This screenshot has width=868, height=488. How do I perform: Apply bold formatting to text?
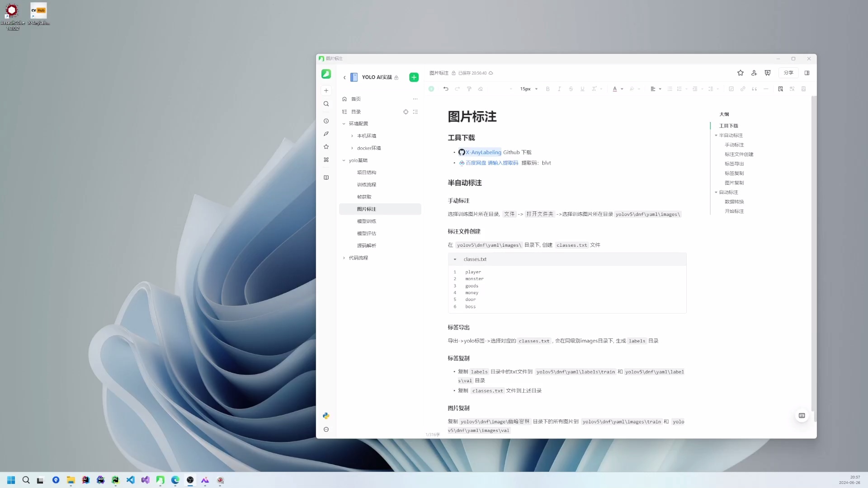click(x=547, y=89)
